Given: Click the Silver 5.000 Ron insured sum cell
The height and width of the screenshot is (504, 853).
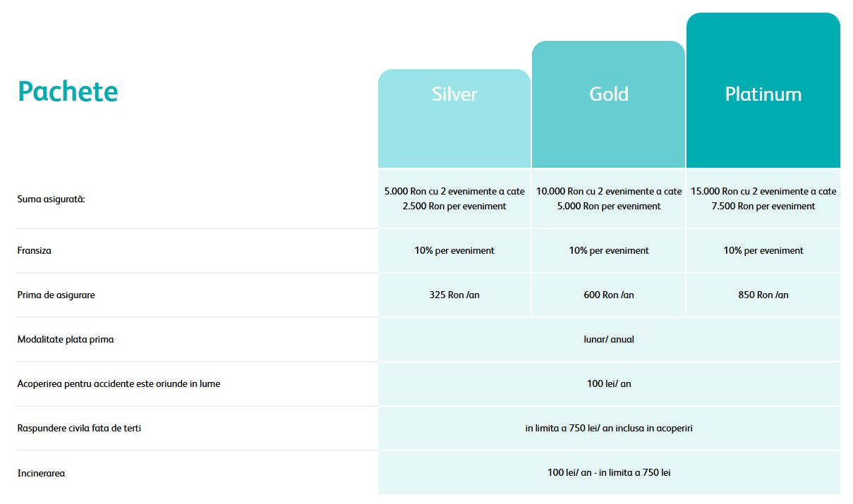Looking at the screenshot, I should [x=454, y=199].
